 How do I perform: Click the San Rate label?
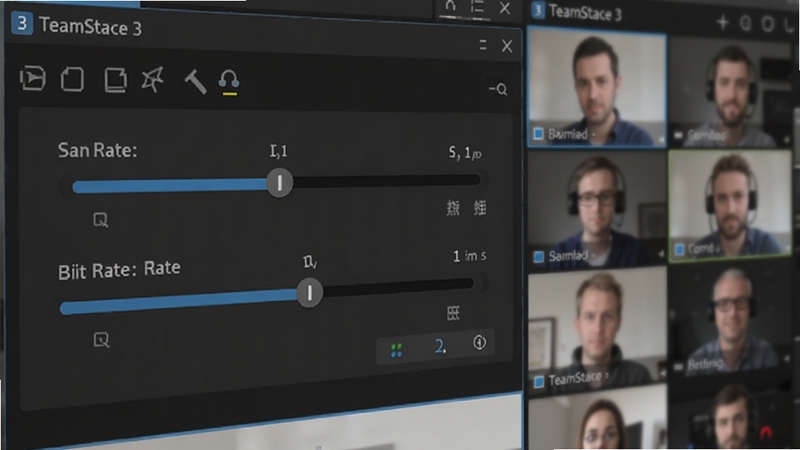(x=97, y=151)
